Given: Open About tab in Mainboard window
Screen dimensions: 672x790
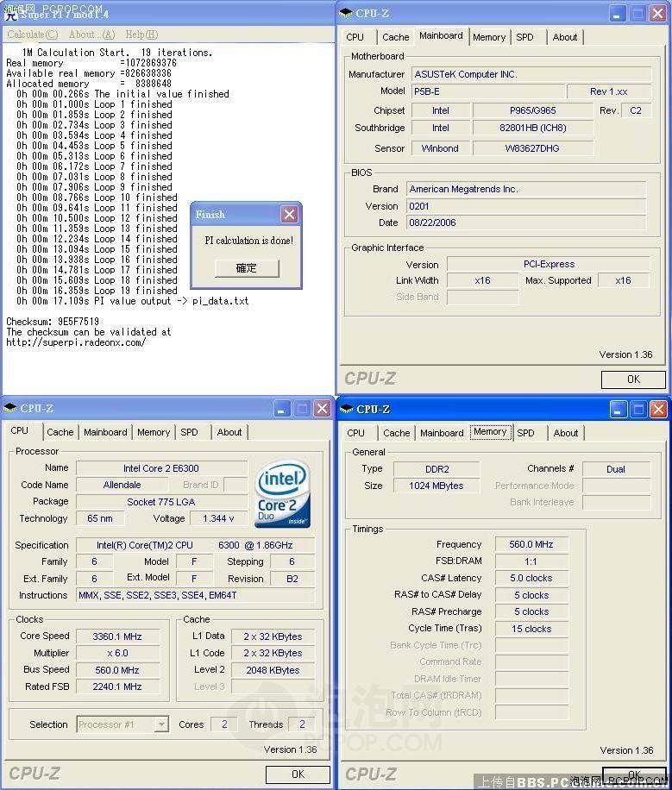Looking at the screenshot, I should click(x=565, y=37).
